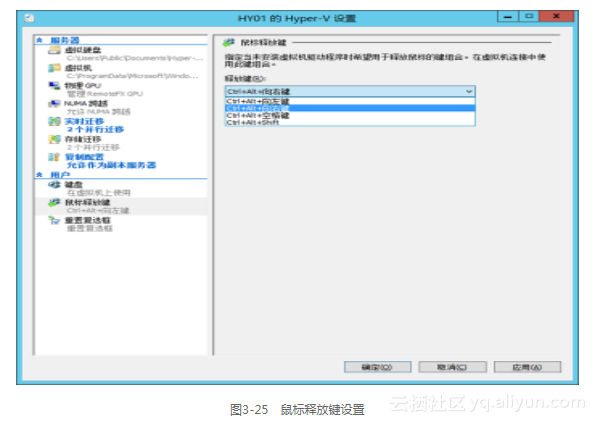Click the C:\ProgramData\Microsoft path text

pyautogui.click(x=132, y=76)
